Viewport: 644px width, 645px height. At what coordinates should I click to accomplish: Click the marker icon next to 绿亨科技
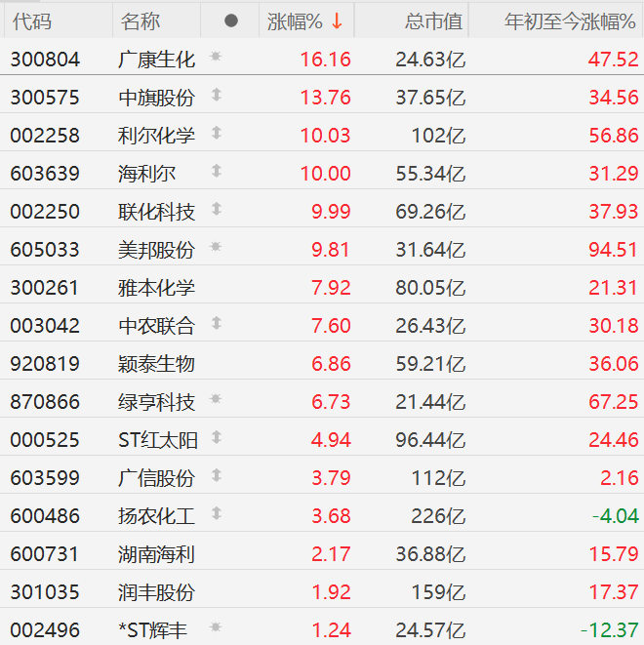click(x=216, y=399)
